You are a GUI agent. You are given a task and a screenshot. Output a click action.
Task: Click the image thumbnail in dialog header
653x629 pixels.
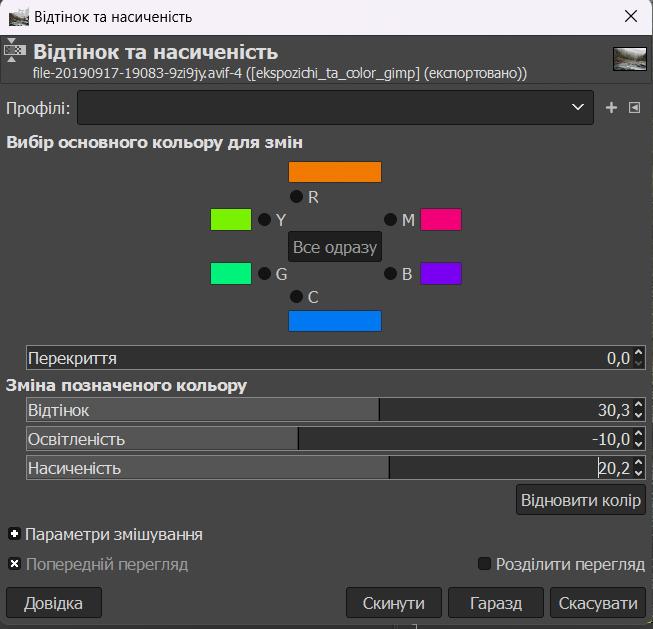click(630, 59)
